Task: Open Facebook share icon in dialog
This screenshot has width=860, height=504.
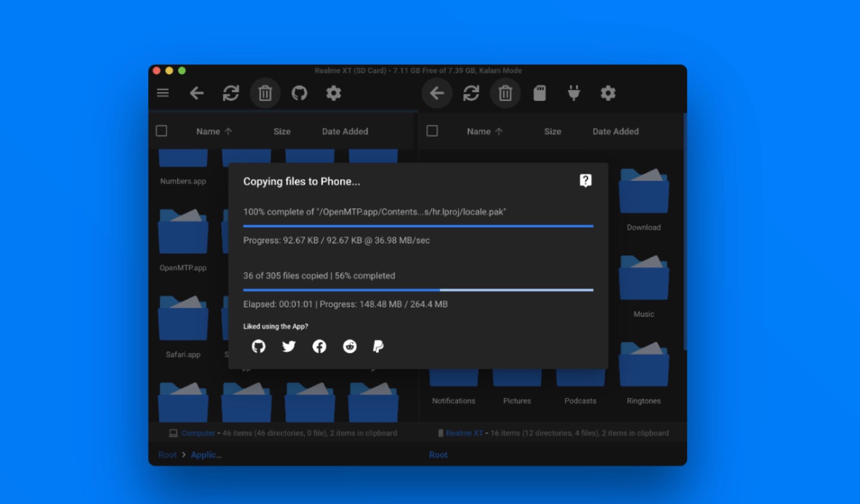Action: coord(319,346)
